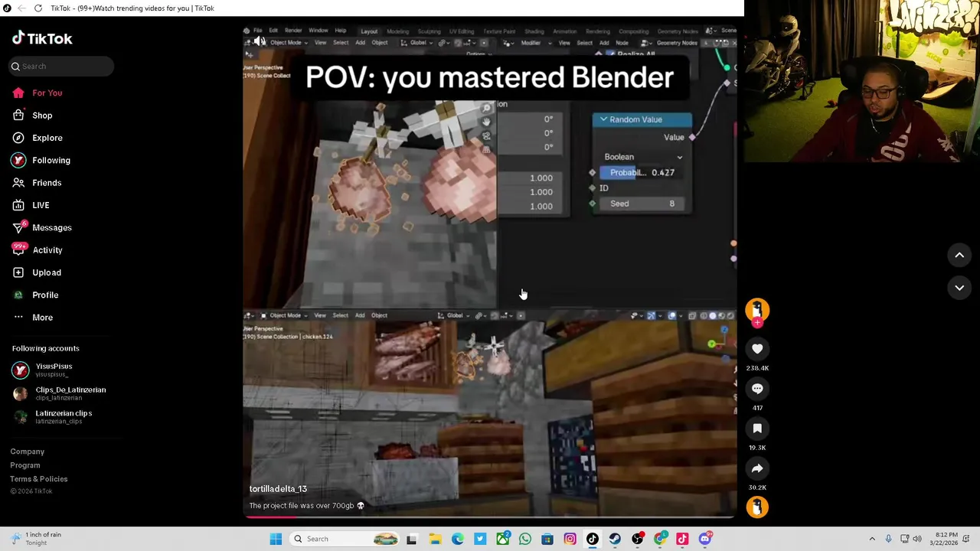
Task: Click into the TikTok search field
Action: click(62, 67)
